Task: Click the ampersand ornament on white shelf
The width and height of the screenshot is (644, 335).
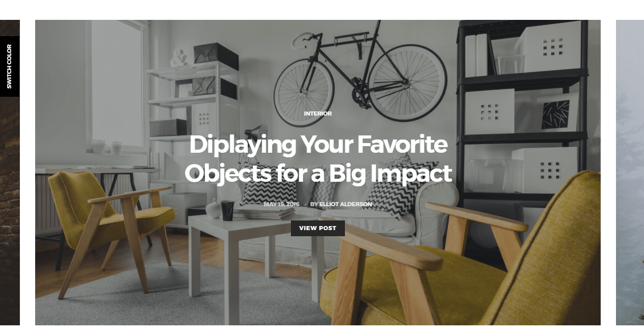Action: [179, 59]
